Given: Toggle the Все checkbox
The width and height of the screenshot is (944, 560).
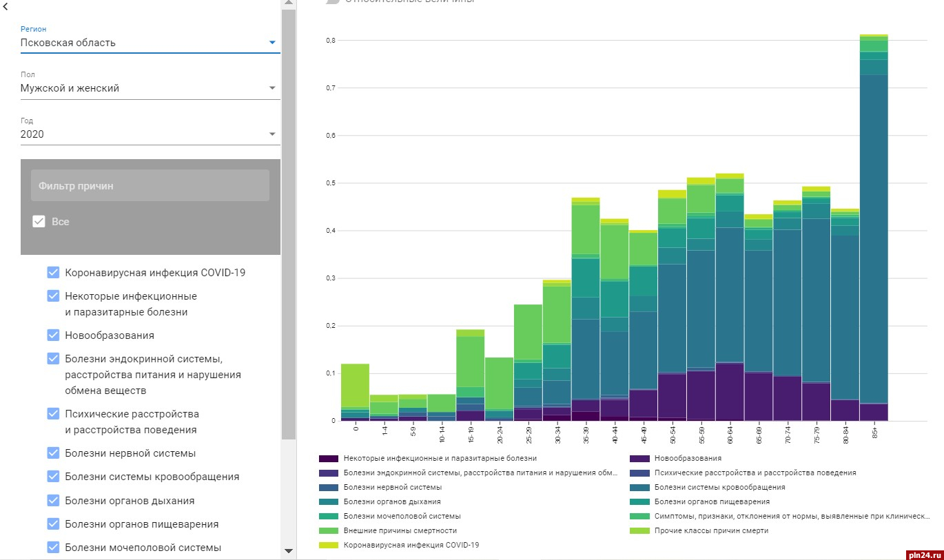Looking at the screenshot, I should tap(39, 222).
